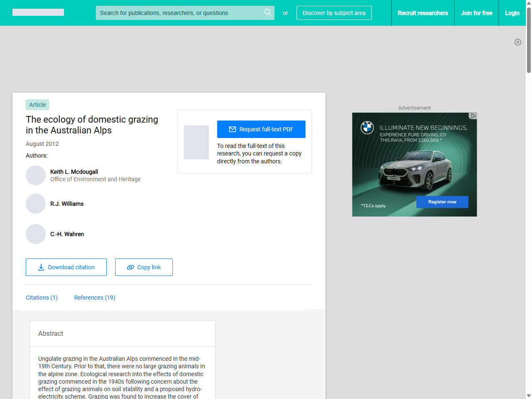
Task: Open the Office of Environment and Heritage affiliation
Action: click(95, 179)
